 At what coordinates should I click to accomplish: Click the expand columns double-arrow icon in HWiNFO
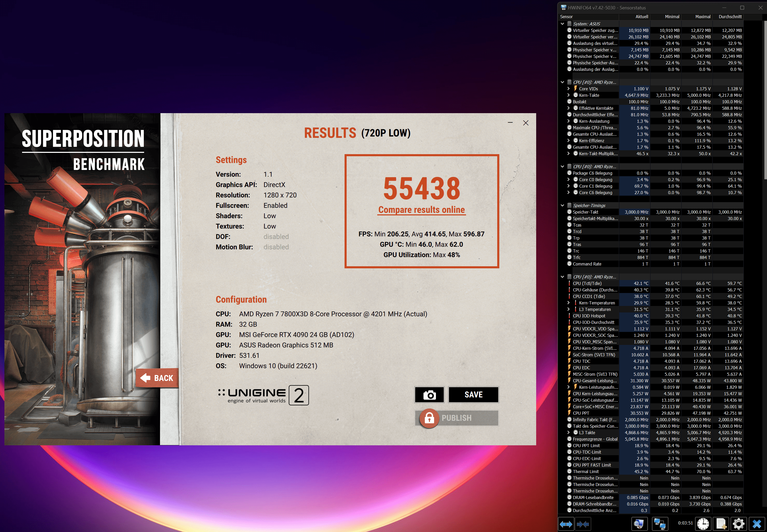point(566,524)
